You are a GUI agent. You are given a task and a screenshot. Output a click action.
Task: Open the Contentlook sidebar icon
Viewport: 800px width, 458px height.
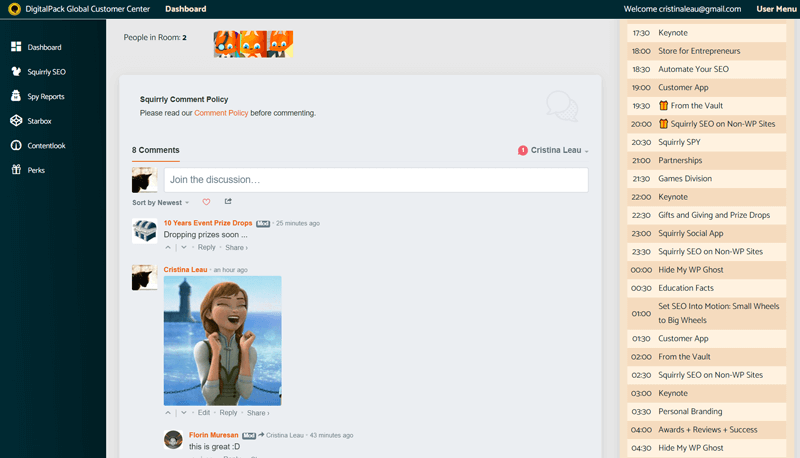click(x=16, y=145)
